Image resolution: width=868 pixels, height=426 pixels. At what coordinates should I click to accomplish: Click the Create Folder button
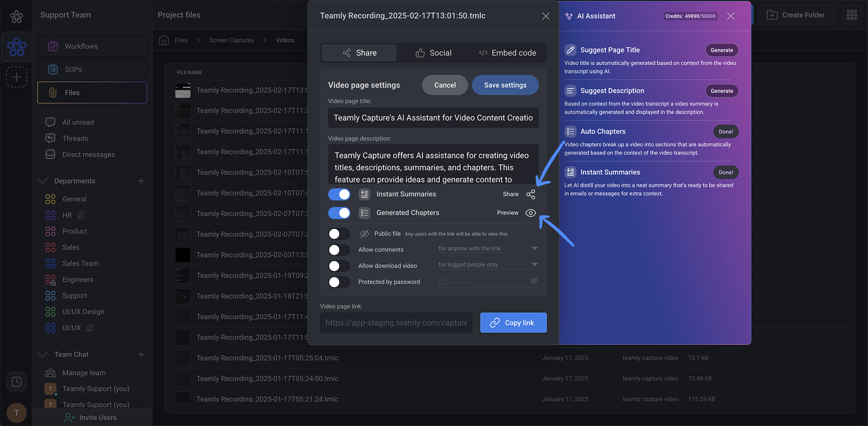point(796,15)
